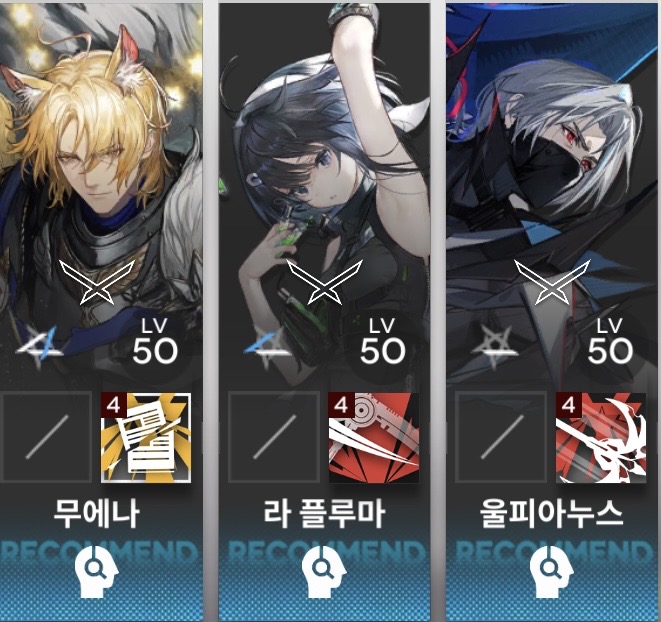Click the potential star icon on Mlynar's card

click(x=40, y=346)
